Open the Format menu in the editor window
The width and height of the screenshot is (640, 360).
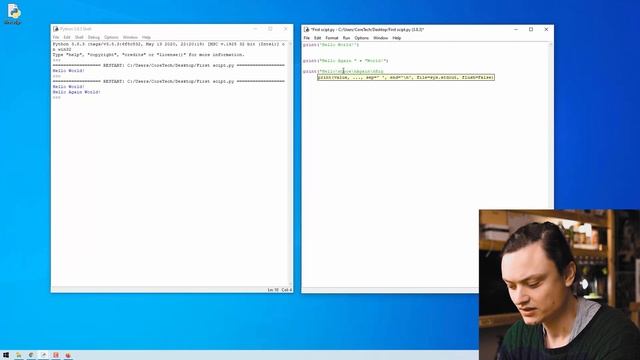click(x=332, y=38)
